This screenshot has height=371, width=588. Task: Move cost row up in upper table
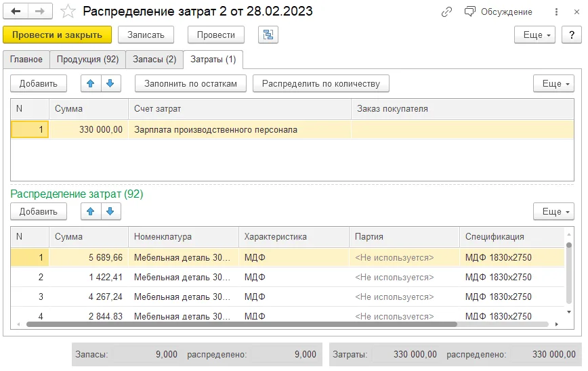click(91, 83)
